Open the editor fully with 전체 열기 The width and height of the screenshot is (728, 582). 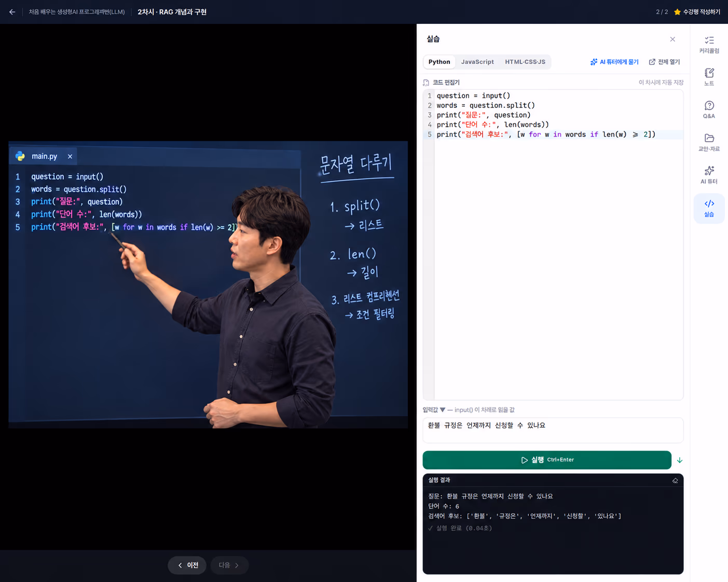pos(664,62)
